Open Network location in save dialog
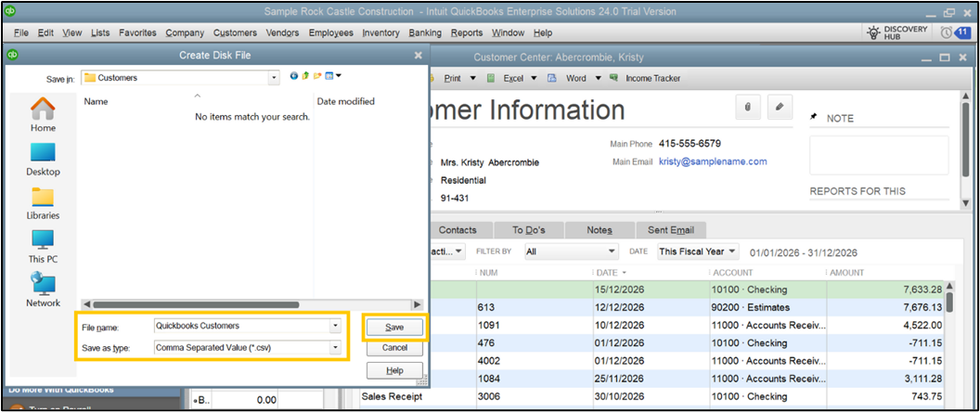 pyautogui.click(x=43, y=290)
